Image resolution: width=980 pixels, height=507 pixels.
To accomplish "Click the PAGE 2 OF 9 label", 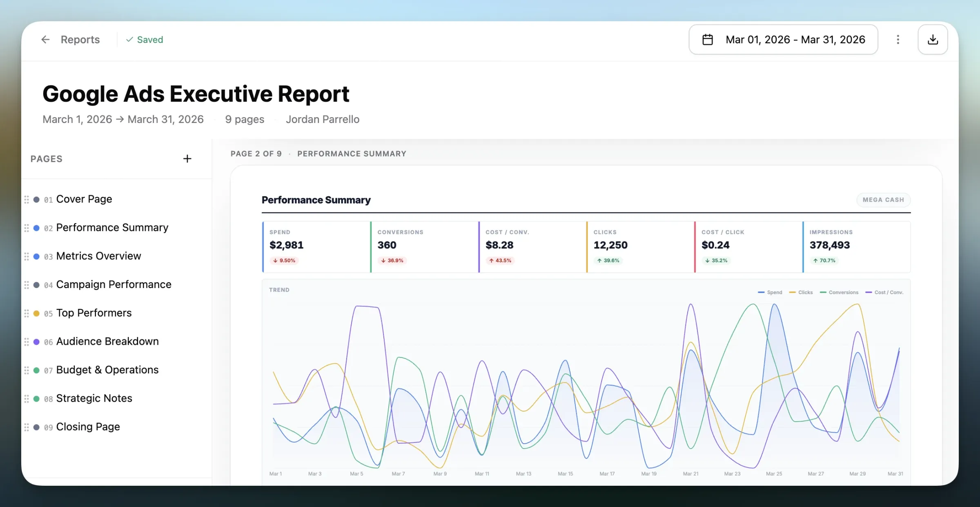I will [256, 154].
